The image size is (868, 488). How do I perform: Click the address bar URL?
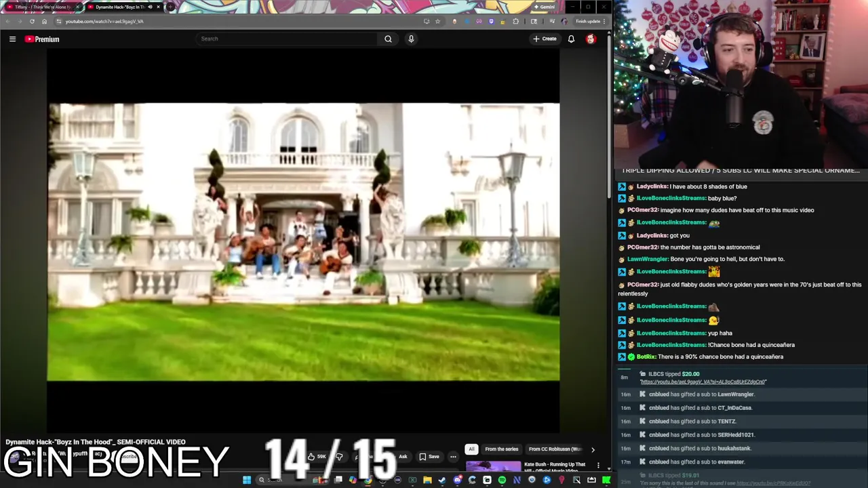coord(104,21)
